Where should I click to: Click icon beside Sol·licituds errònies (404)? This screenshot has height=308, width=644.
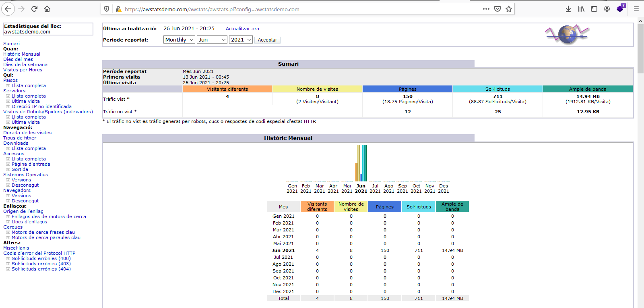point(8,269)
